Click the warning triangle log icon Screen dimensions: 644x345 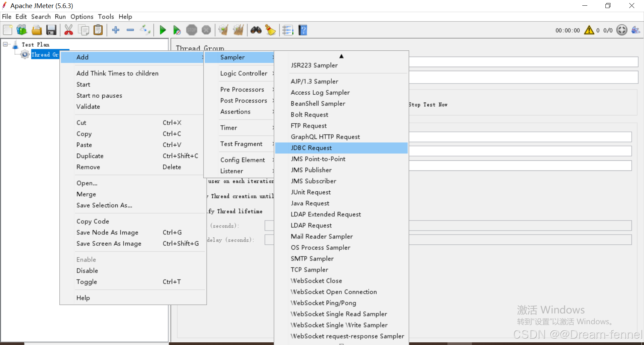pos(589,30)
